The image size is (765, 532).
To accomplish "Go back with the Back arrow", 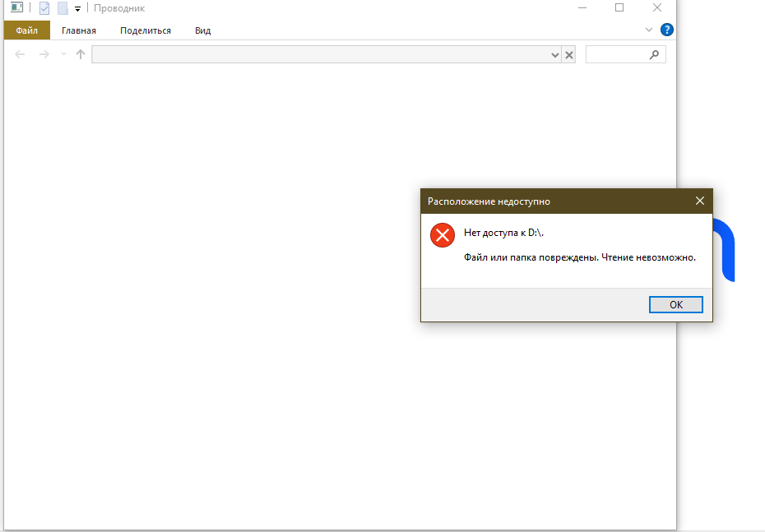I will (21, 54).
